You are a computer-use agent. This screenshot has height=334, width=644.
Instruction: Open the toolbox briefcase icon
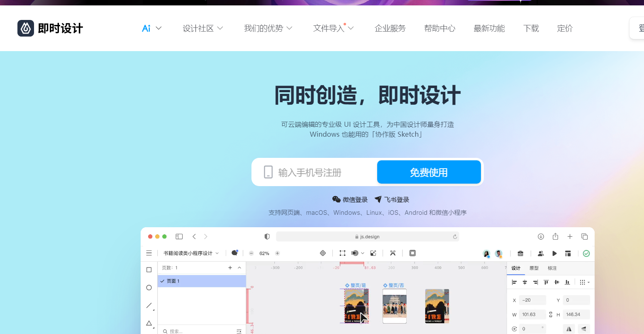pyautogui.click(x=520, y=253)
